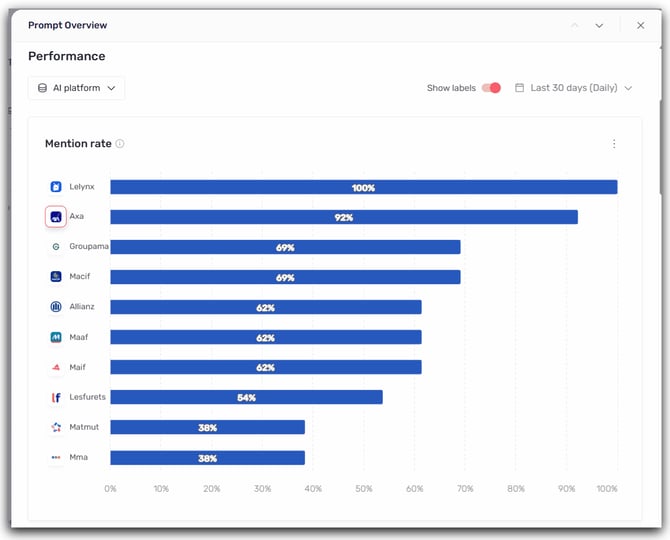Image resolution: width=670 pixels, height=540 pixels.
Task: Click the Axa 92% mention rate bar
Action: point(344,217)
